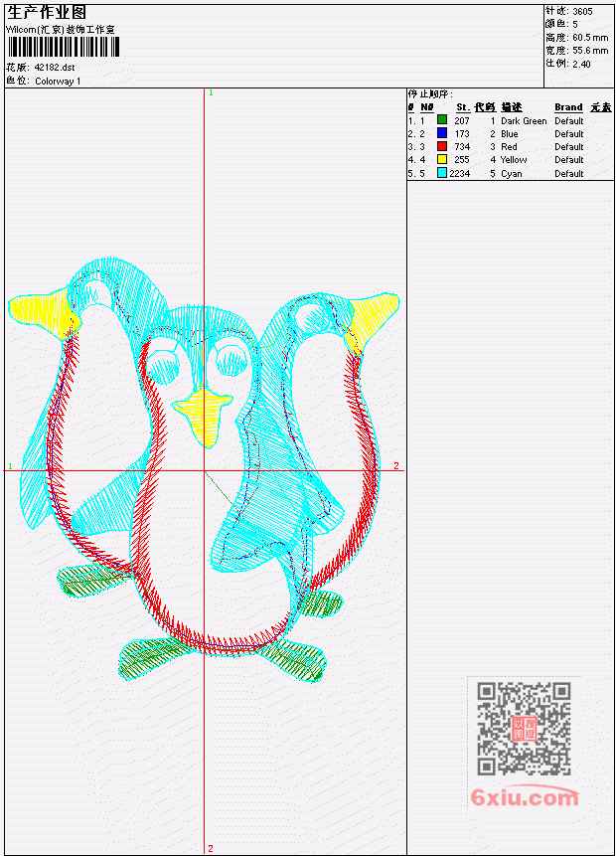Click the 'Brand' column header
The width and height of the screenshot is (616, 856).
(x=568, y=107)
